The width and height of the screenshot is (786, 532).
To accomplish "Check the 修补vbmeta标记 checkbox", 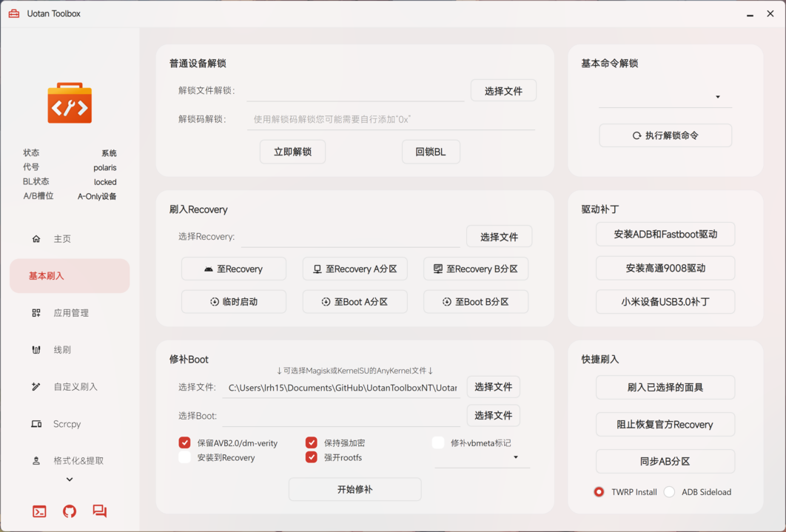I will (437, 442).
